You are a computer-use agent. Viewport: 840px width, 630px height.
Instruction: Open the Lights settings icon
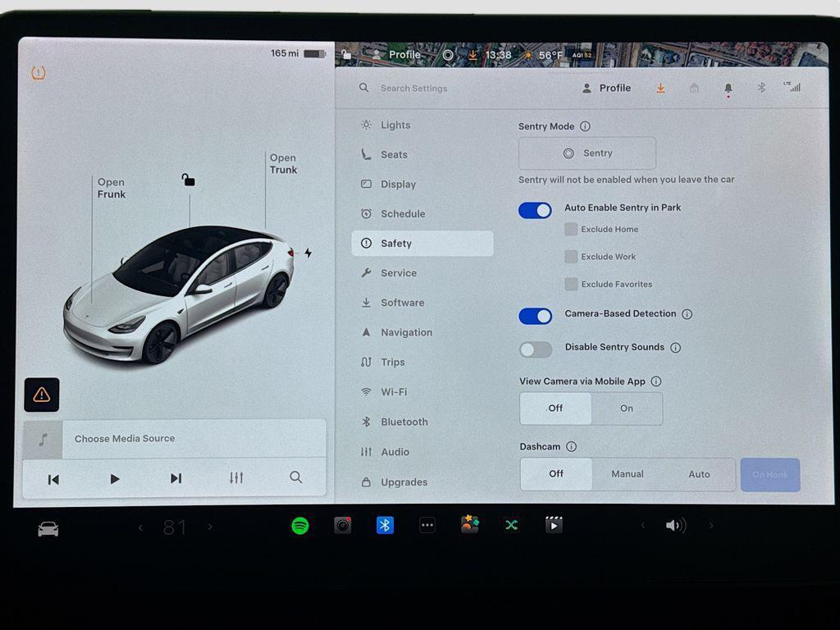pyautogui.click(x=365, y=125)
